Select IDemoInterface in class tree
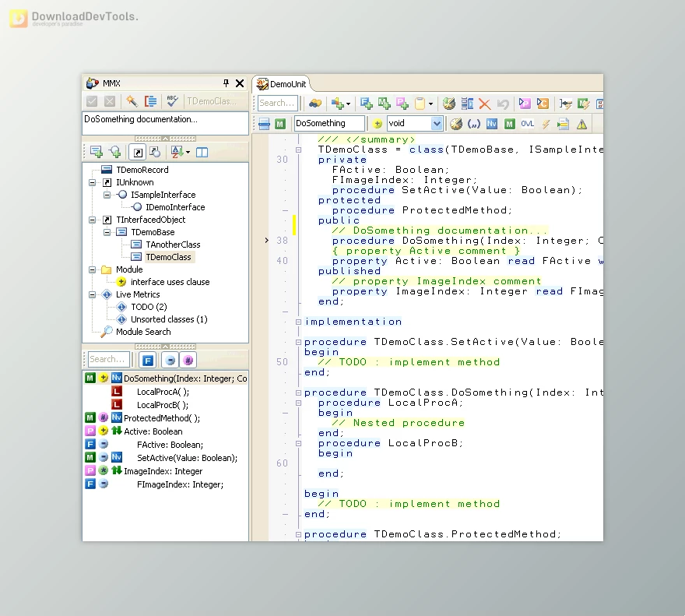The width and height of the screenshot is (685, 616). [175, 207]
